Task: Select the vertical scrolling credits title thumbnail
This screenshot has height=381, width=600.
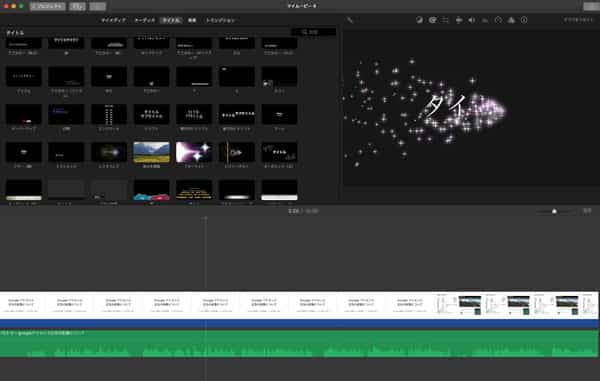Action: [109, 114]
